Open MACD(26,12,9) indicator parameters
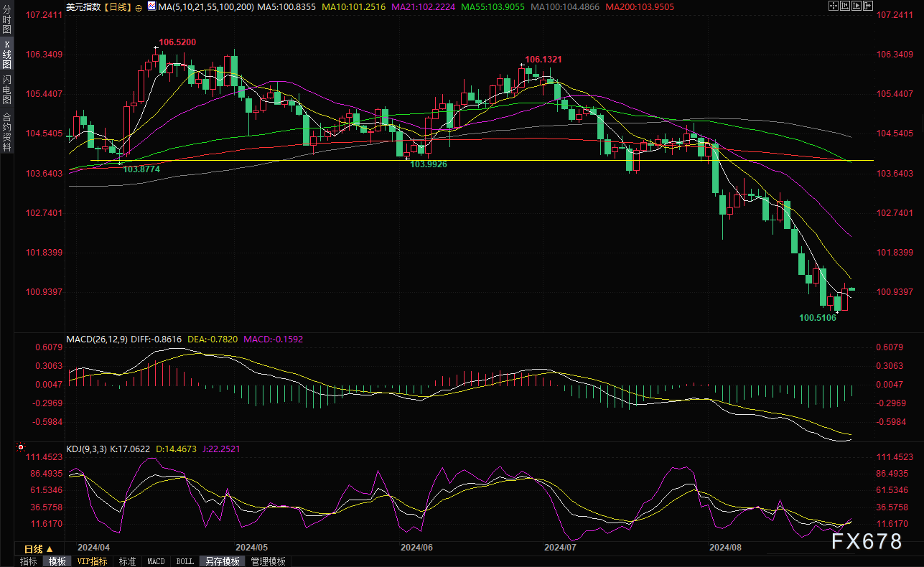Viewport: 924px width, 567px height. (x=98, y=338)
